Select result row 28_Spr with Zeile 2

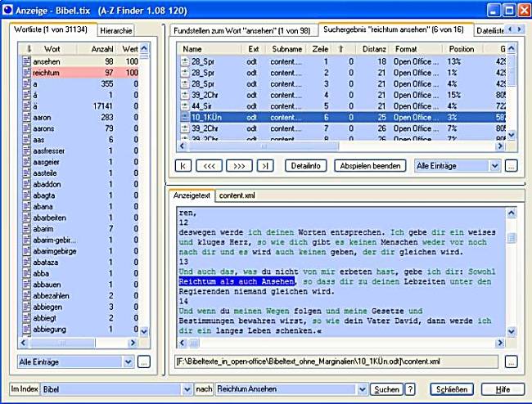point(343,73)
